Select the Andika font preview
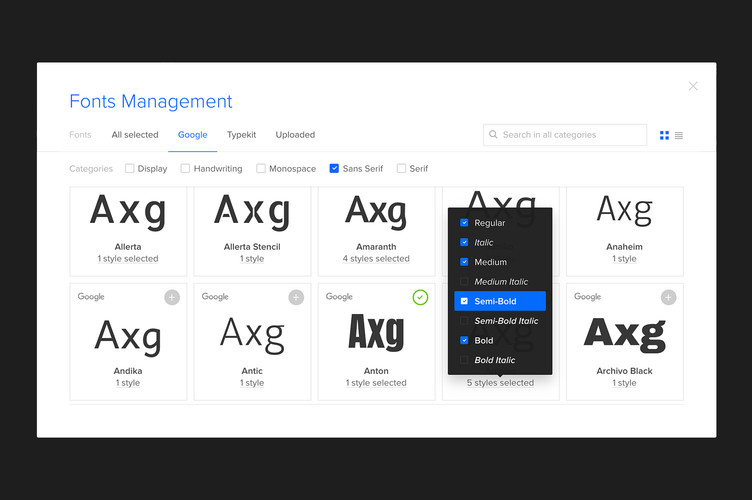The width and height of the screenshot is (752, 500). coord(128,336)
